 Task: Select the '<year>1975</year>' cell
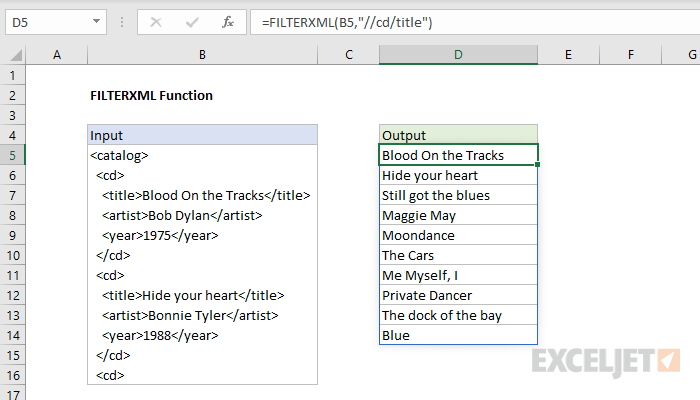(202, 235)
